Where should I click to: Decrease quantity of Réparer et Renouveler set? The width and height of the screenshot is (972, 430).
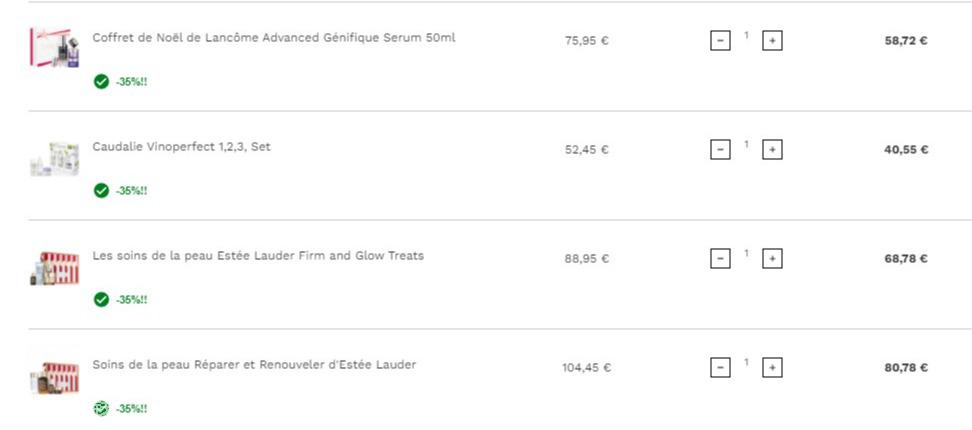click(x=720, y=367)
